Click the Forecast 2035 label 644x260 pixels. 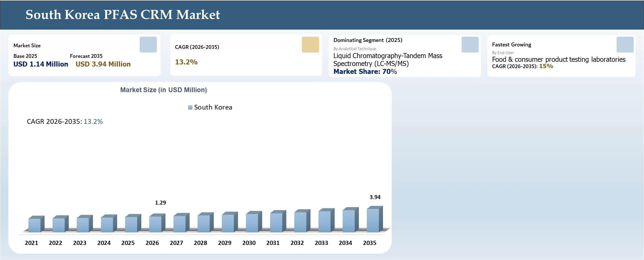pos(86,56)
